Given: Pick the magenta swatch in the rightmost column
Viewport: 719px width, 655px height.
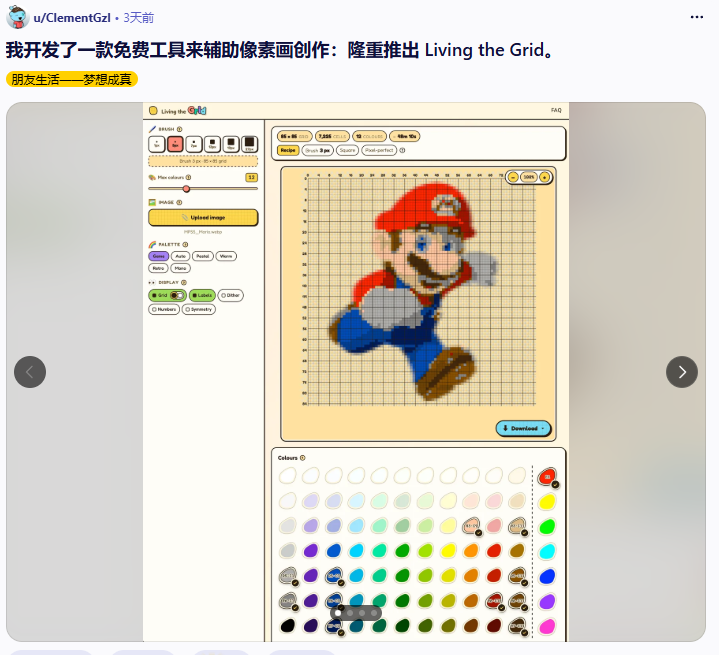Looking at the screenshot, I should pos(547,626).
